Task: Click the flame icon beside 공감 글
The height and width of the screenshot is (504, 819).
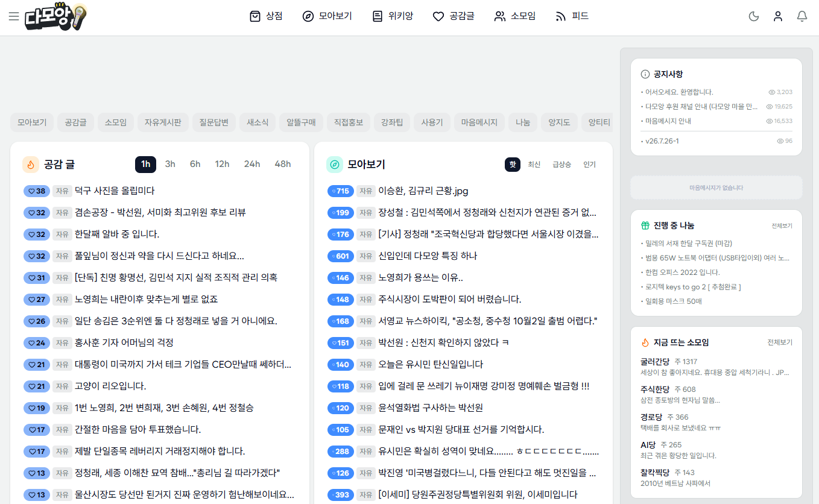Action: 31,165
